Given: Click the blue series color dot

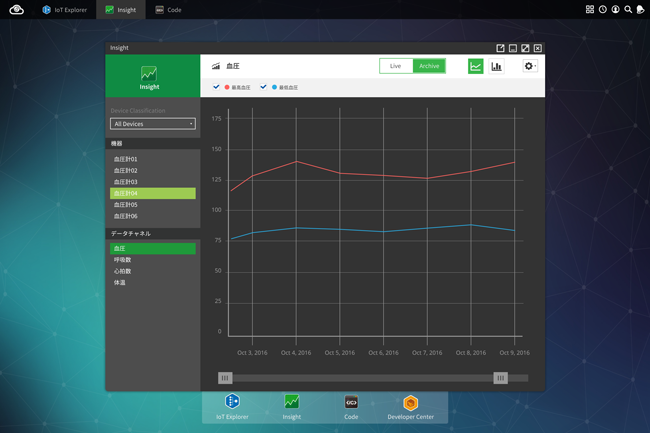Looking at the screenshot, I should (274, 87).
